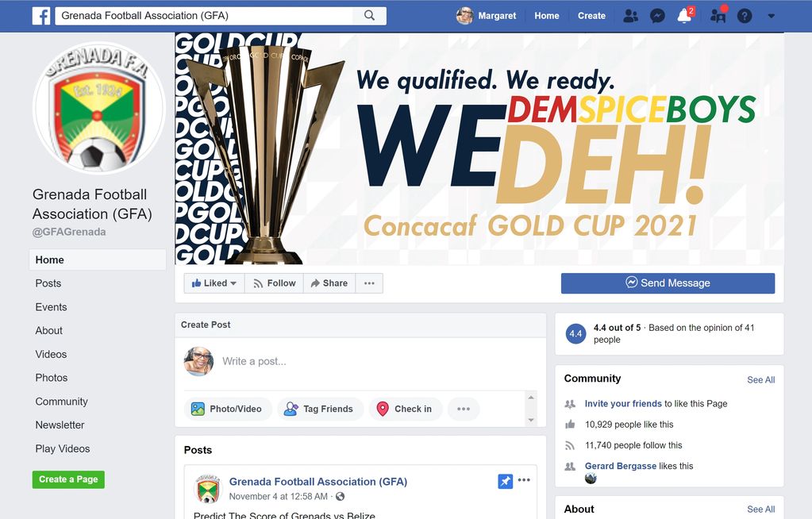Open the notifications bell icon
The width and height of the screenshot is (812, 519).
point(685,16)
